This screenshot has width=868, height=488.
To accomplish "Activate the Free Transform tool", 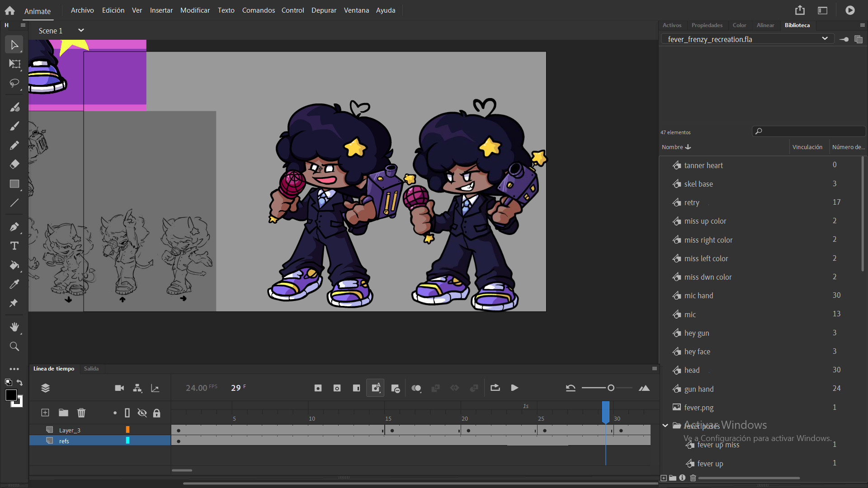I will point(14,64).
